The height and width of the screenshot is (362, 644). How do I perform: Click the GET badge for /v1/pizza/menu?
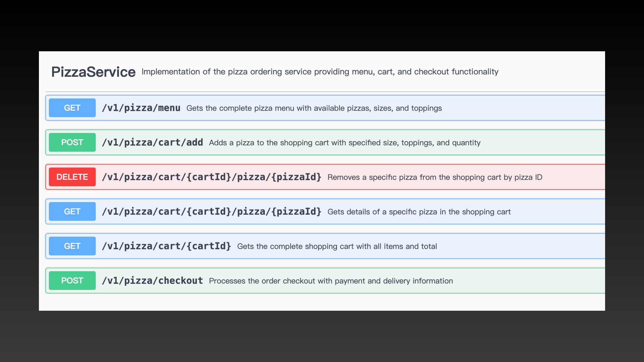click(x=72, y=108)
